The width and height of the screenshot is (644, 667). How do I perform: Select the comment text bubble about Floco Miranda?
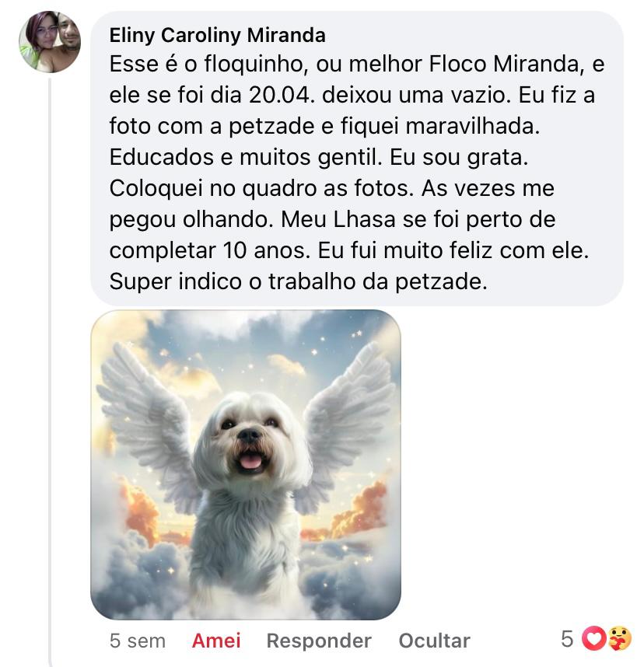pos(357,159)
